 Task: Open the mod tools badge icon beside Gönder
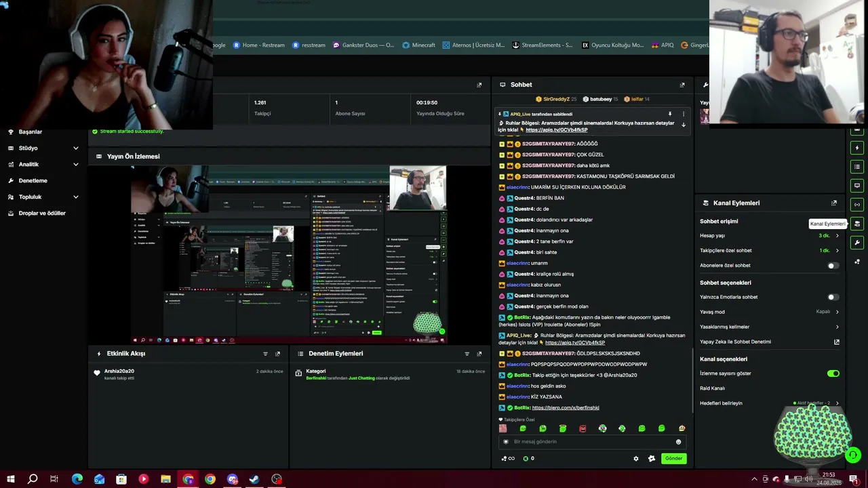click(x=652, y=459)
